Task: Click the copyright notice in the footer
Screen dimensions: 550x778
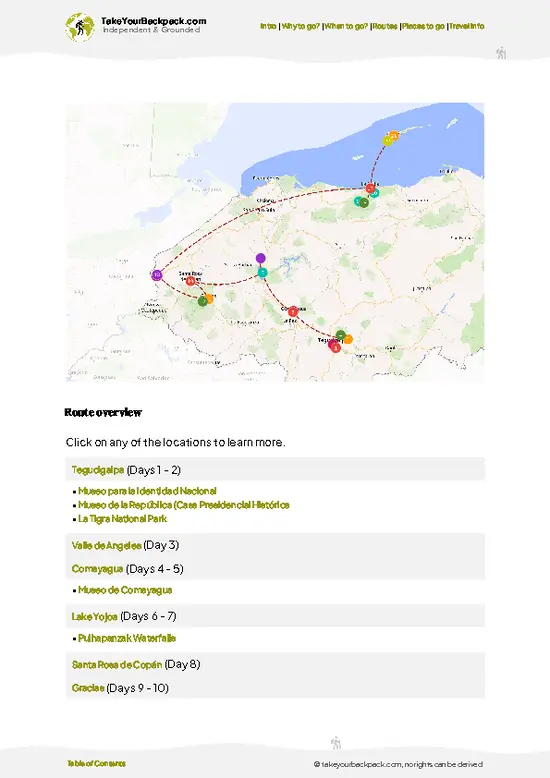Action: (x=398, y=765)
